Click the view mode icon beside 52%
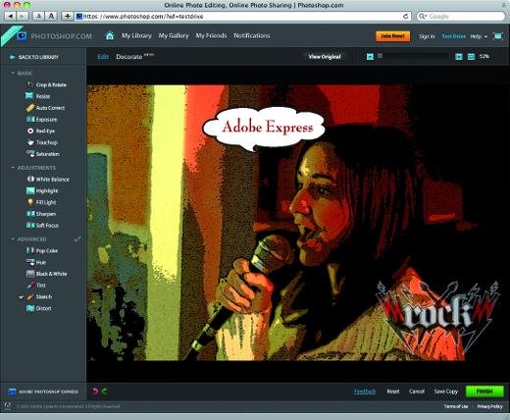510x420 pixels. pyautogui.click(x=471, y=57)
